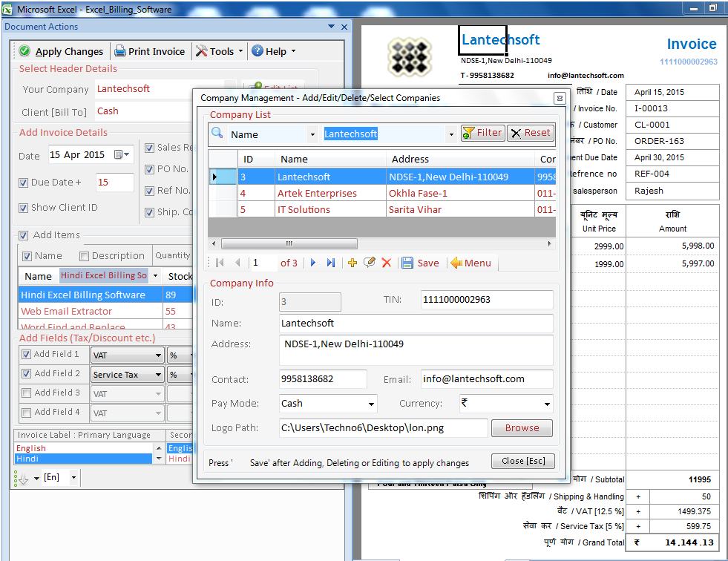Screen dimensions: 728x561
Task: Click the Due Date days input field
Action: point(114,183)
